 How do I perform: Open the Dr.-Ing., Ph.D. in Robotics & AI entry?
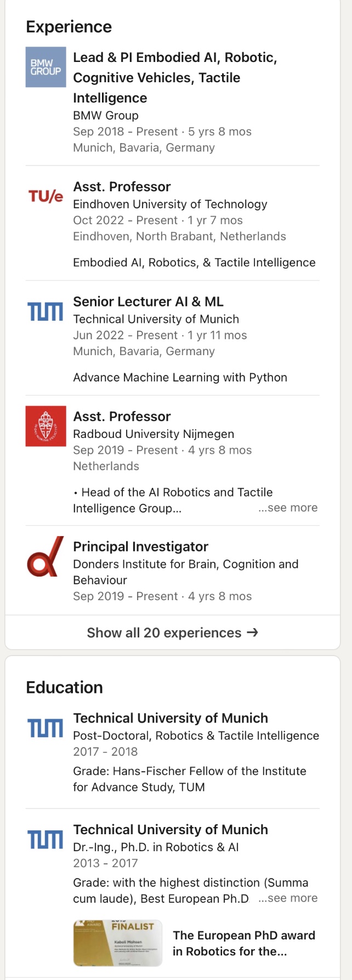(x=156, y=847)
